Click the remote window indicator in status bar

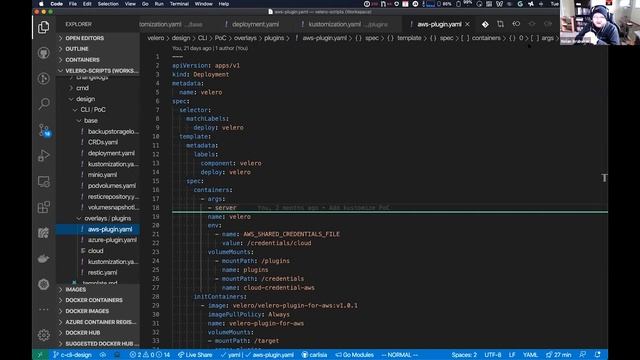(40, 355)
